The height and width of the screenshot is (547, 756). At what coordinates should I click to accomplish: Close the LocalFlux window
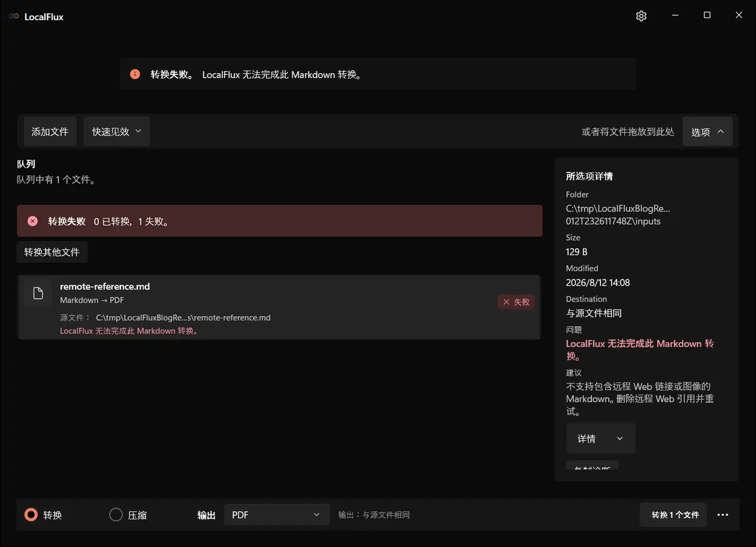739,16
